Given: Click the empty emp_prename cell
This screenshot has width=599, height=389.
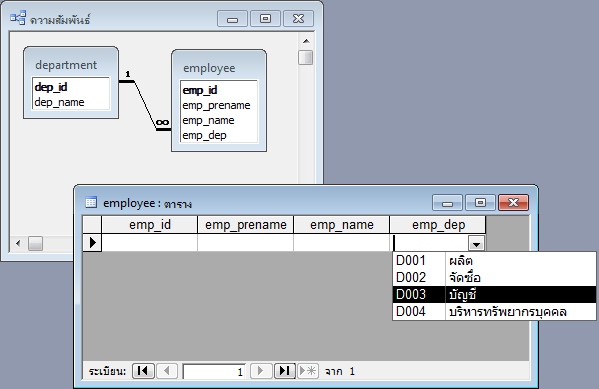Looking at the screenshot, I should 246,243.
